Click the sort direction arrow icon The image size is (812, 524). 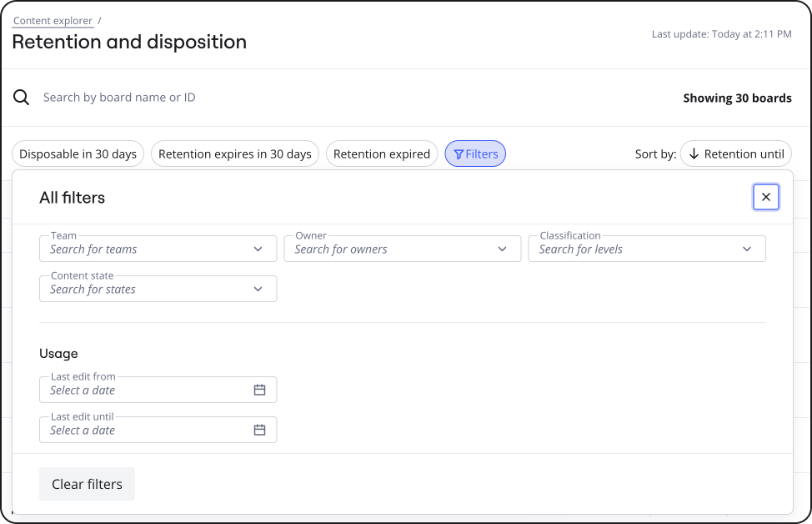tap(694, 154)
